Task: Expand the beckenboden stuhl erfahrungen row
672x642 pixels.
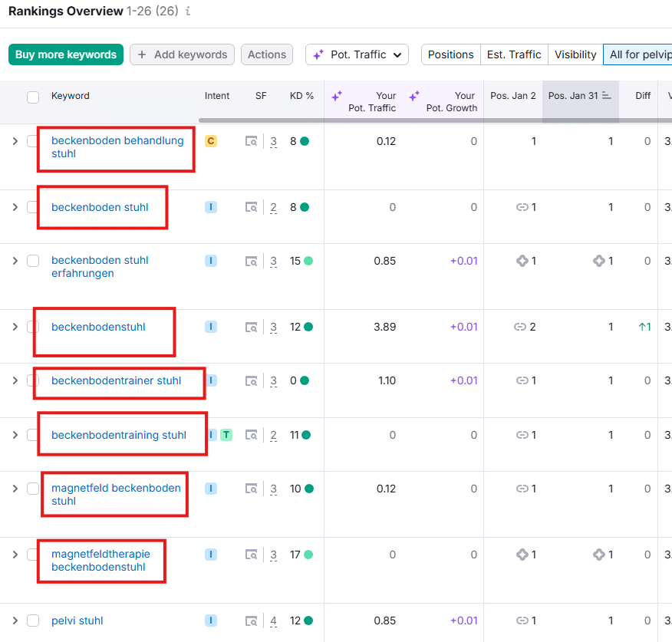Action: 15,261
